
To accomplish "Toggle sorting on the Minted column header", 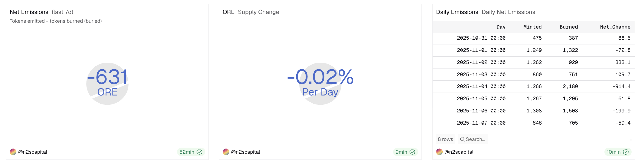I will tap(532, 27).
